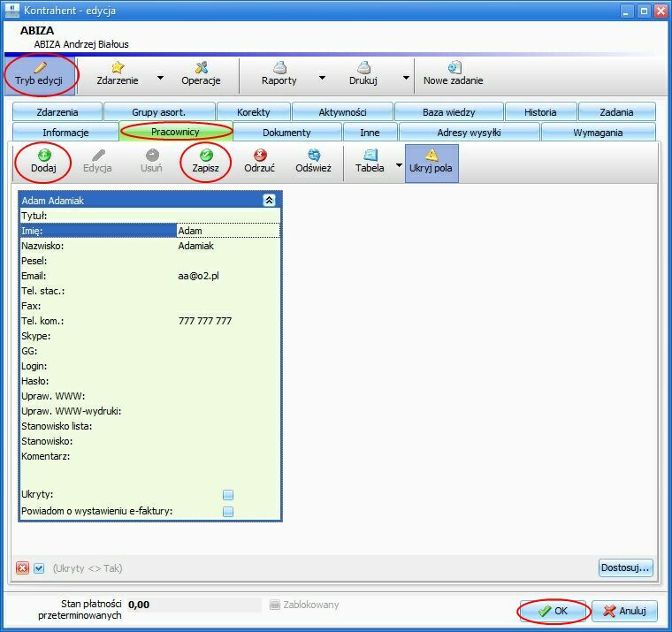Enable Powiadom o wystawieniu e-faktury checkbox
The height and width of the screenshot is (632, 672).
228,511
